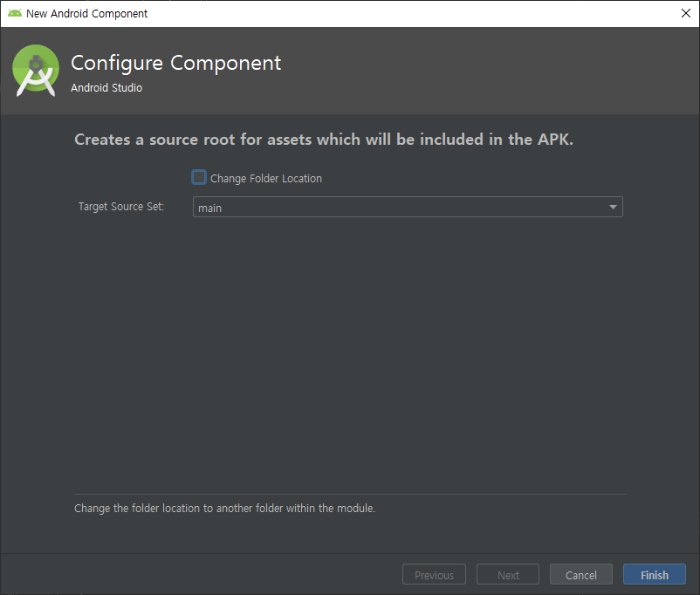Click the Configure Component heading
The image size is (700, 595).
tap(176, 64)
